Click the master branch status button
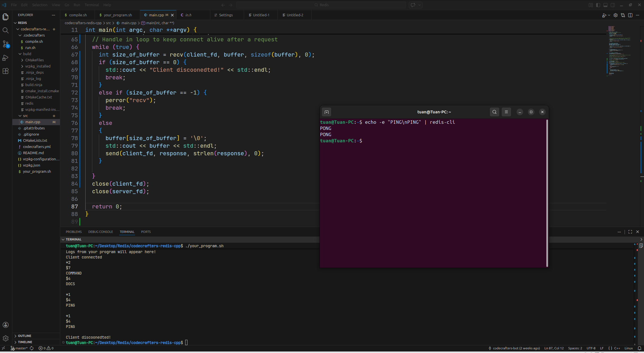Image resolution: width=644 pixels, height=353 pixels. tap(19, 348)
